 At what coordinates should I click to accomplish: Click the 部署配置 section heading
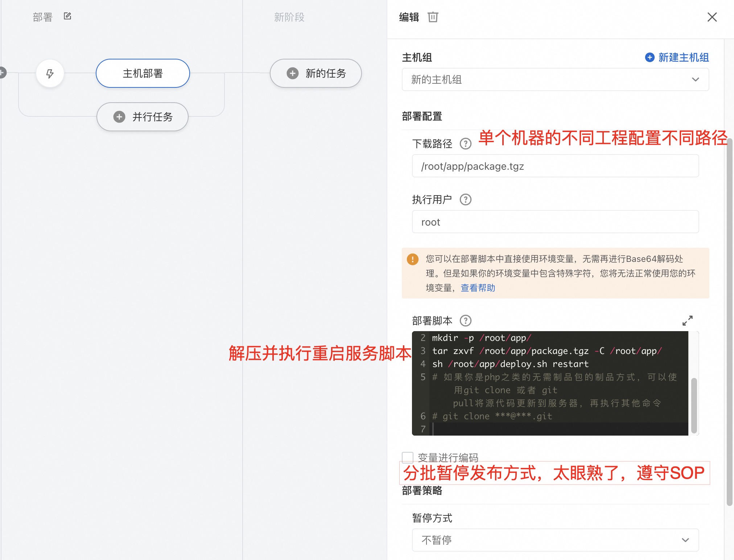[x=422, y=116]
